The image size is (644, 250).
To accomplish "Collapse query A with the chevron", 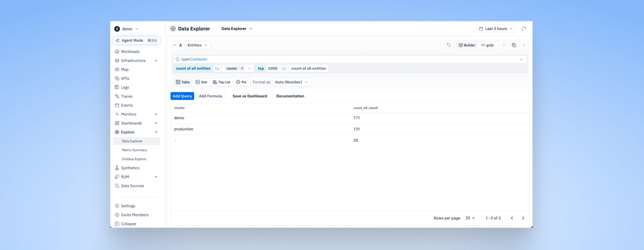I will click(x=174, y=45).
